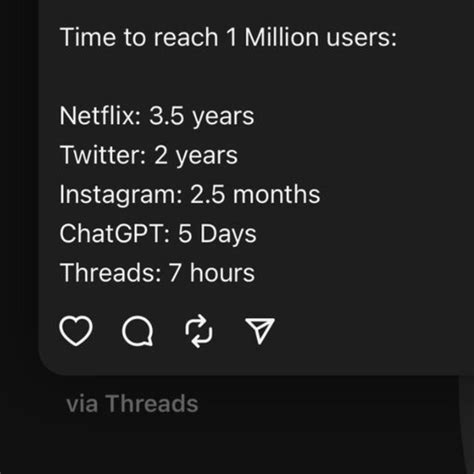Open replies with the comment bubble icon
Screen dimensions: 474x474
click(138, 331)
